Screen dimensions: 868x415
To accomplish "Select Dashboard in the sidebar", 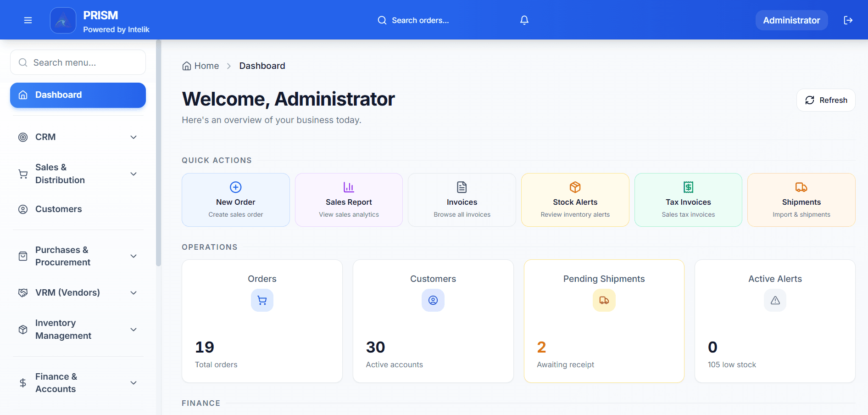I will coord(78,95).
